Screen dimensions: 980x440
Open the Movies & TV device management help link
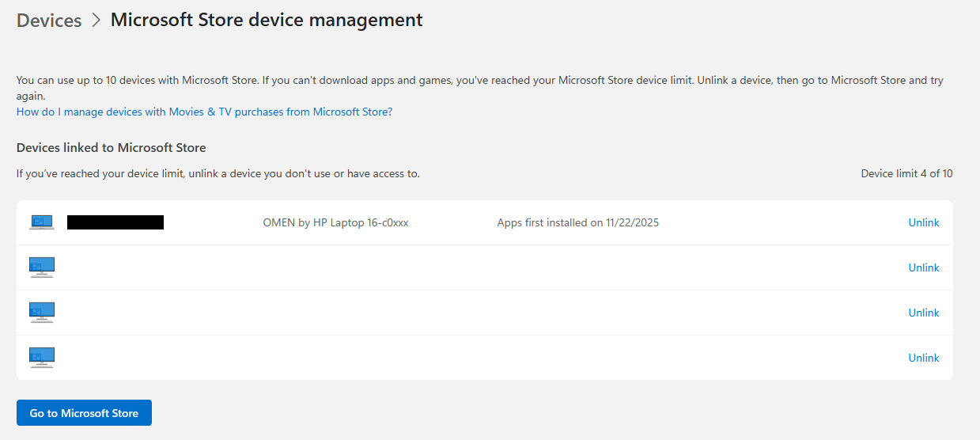(204, 112)
